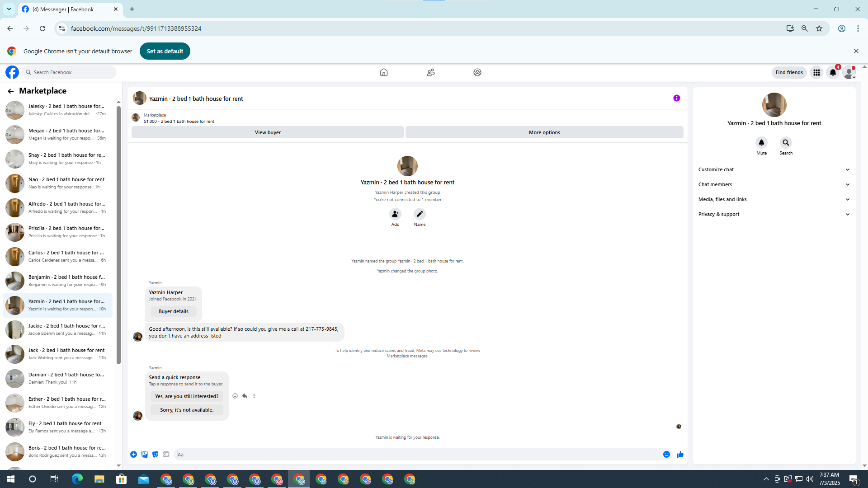This screenshot has height=488, width=868.
Task: Send "Sorry, it's not available." quick response
Action: 187,410
